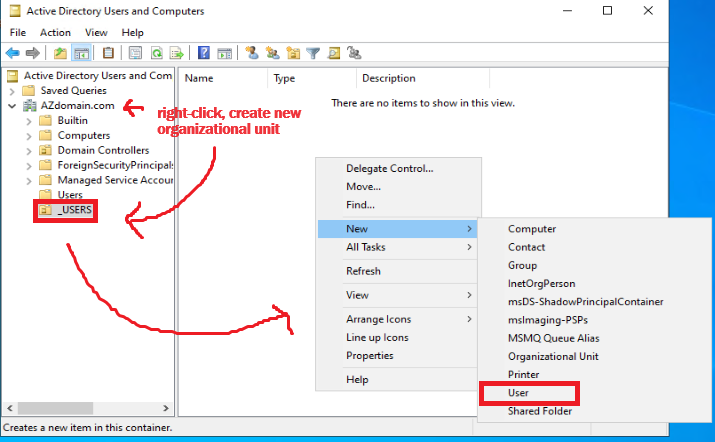
Task: Click the Name column header
Action: pyautogui.click(x=223, y=78)
